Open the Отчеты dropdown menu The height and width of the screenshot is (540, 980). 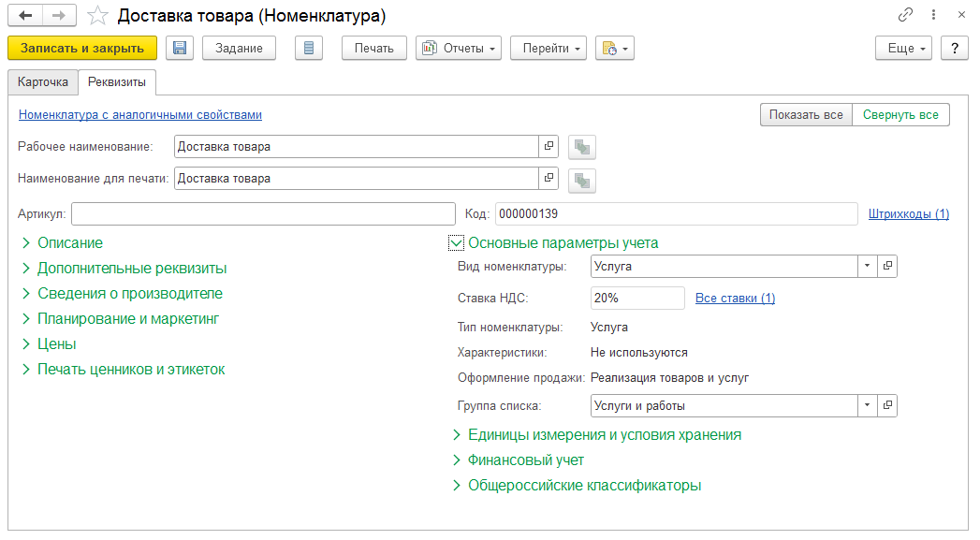459,49
